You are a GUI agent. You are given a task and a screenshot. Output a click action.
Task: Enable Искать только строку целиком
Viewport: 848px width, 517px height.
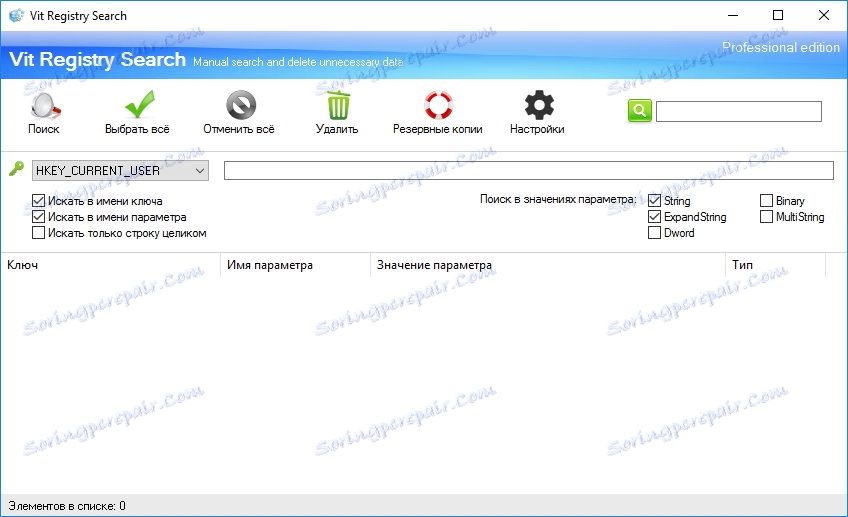[38, 233]
